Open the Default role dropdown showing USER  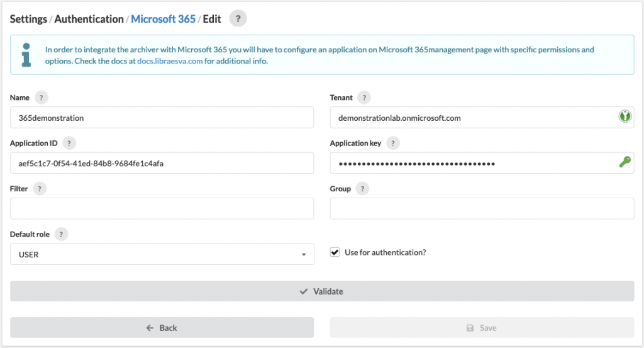[162, 254]
